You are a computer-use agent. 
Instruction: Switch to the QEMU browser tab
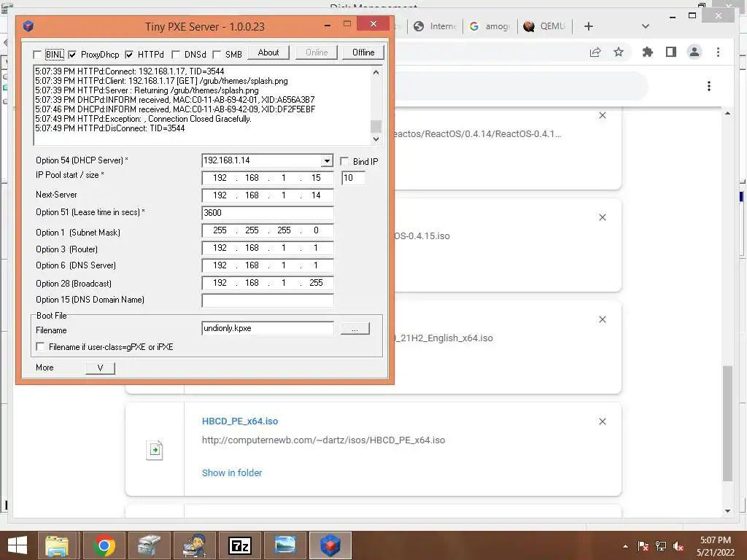pyautogui.click(x=544, y=26)
